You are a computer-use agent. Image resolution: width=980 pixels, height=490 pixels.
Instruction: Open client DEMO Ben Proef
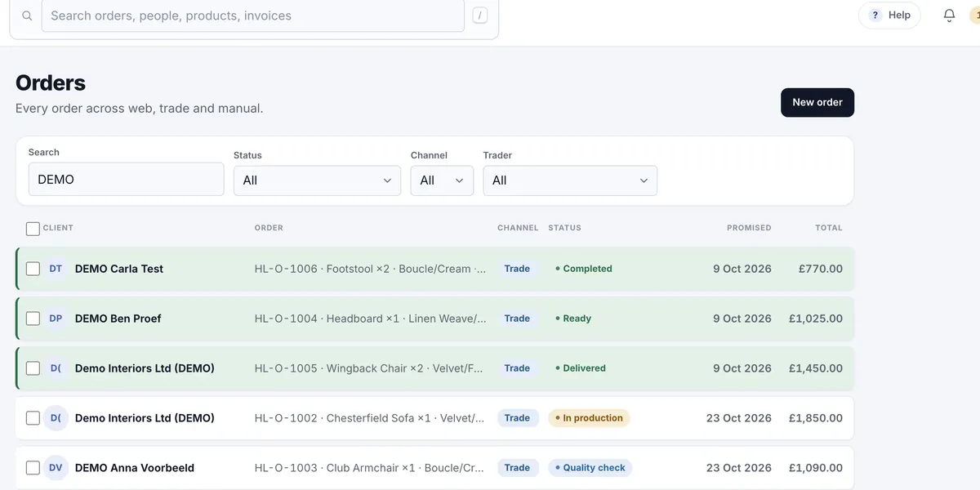pyautogui.click(x=118, y=318)
